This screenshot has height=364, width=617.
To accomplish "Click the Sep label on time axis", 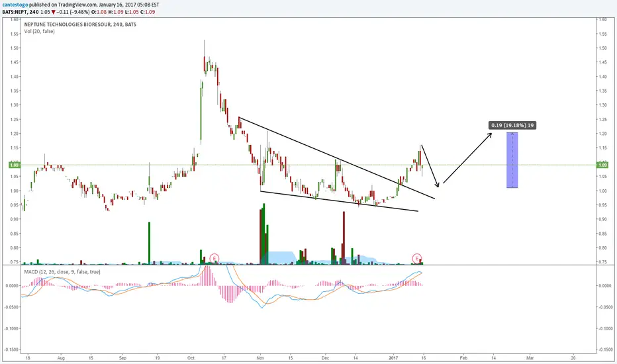I will [122, 358].
